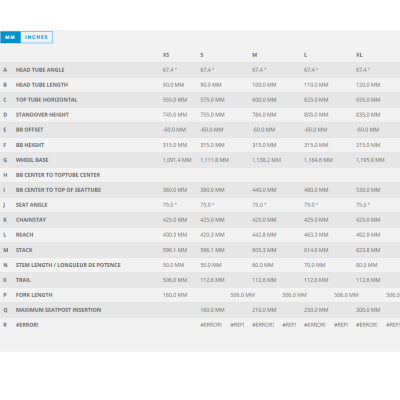Click the BB HEIGHT row label
The image size is (400, 400).
30,145
